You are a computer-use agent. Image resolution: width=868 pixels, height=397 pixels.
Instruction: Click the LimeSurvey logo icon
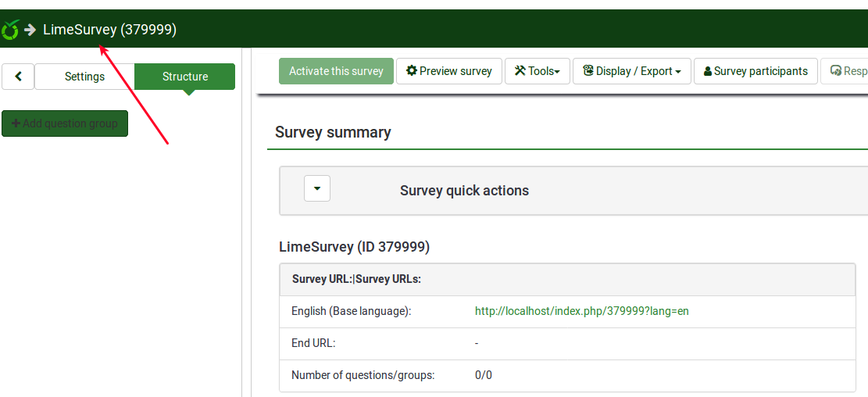click(x=10, y=30)
